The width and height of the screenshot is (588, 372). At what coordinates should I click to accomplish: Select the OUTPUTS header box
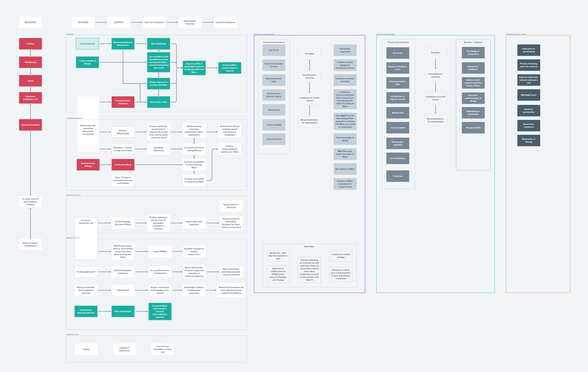point(119,23)
